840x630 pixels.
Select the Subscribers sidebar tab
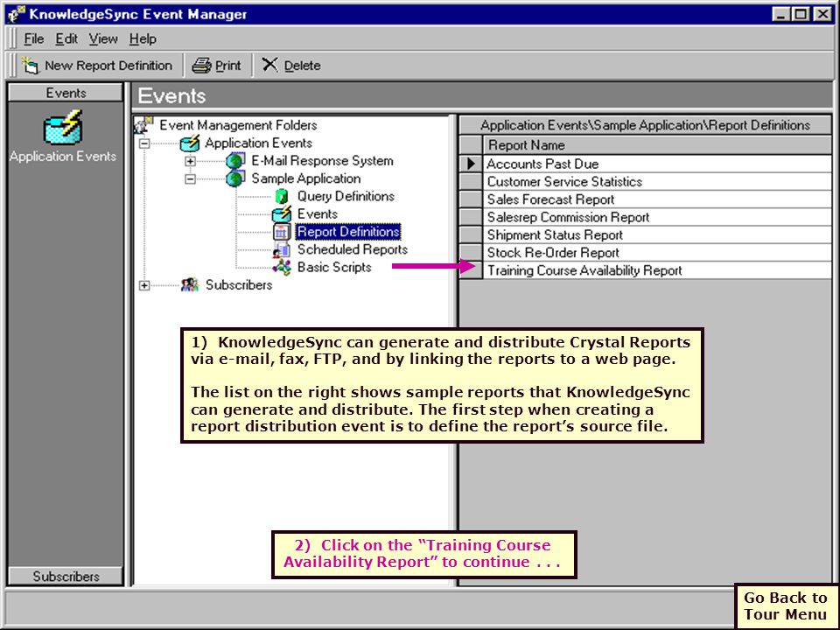click(66, 577)
